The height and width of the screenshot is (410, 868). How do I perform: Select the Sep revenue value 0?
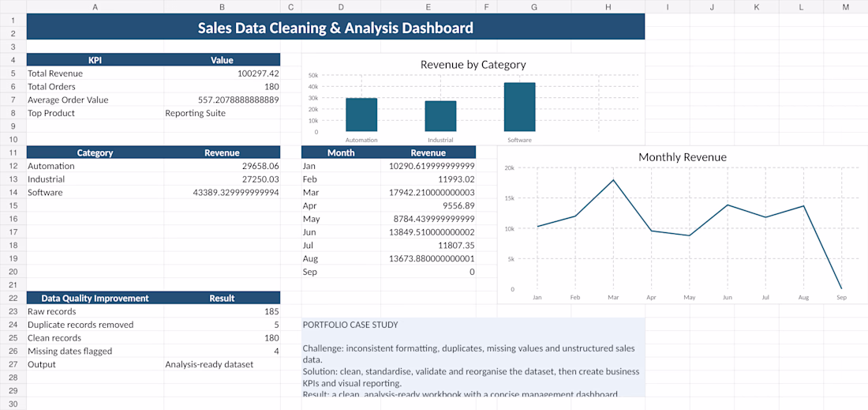(428, 272)
